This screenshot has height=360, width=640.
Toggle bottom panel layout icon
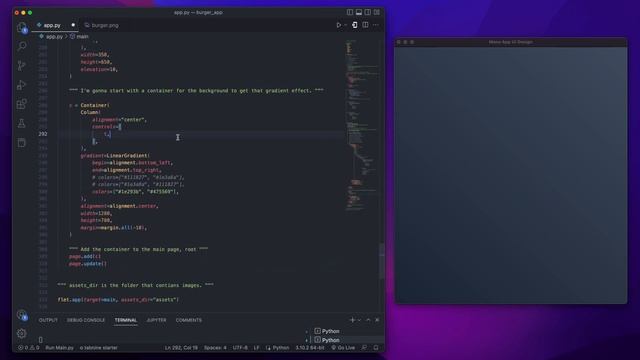(359, 12)
